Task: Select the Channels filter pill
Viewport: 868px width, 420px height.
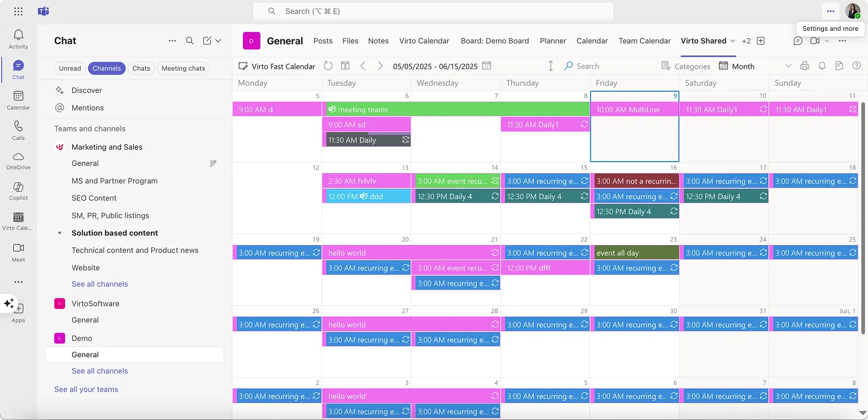Action: pyautogui.click(x=106, y=68)
